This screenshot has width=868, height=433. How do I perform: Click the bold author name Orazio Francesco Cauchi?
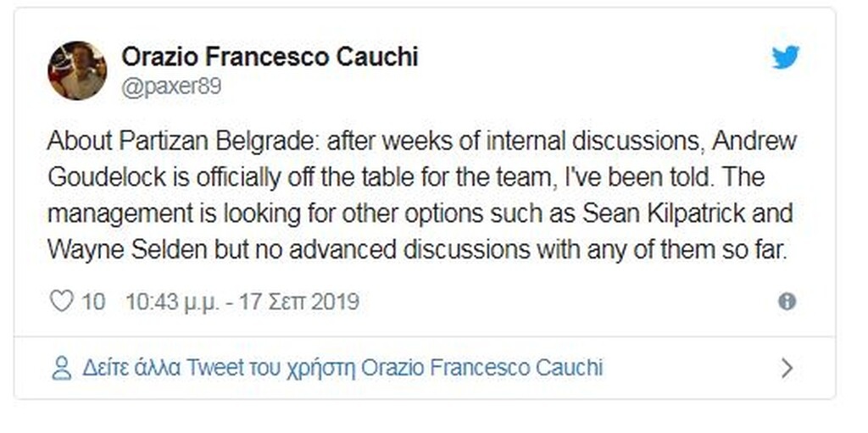[x=270, y=57]
